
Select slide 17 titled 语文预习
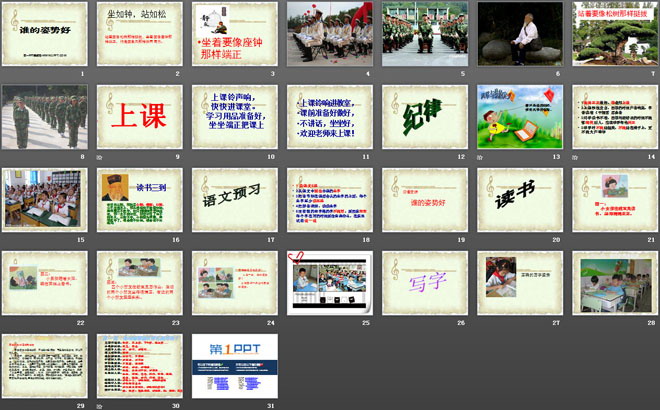(235, 200)
